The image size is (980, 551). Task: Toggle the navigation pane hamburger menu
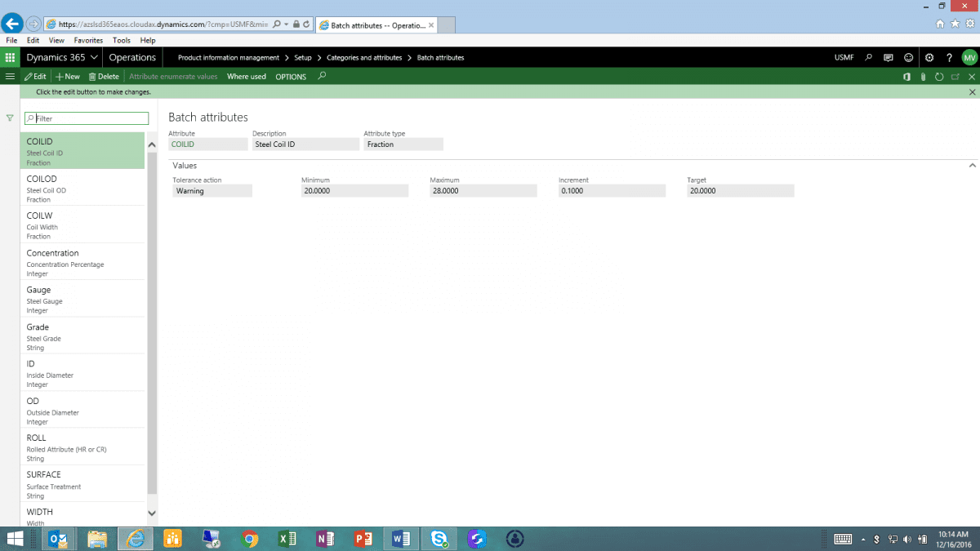[x=11, y=76]
